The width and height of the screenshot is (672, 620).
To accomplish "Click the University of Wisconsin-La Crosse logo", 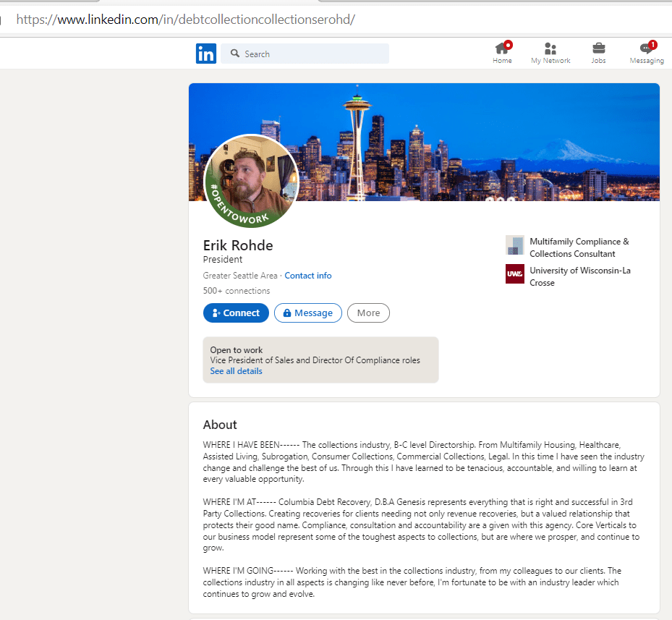I will click(x=514, y=274).
